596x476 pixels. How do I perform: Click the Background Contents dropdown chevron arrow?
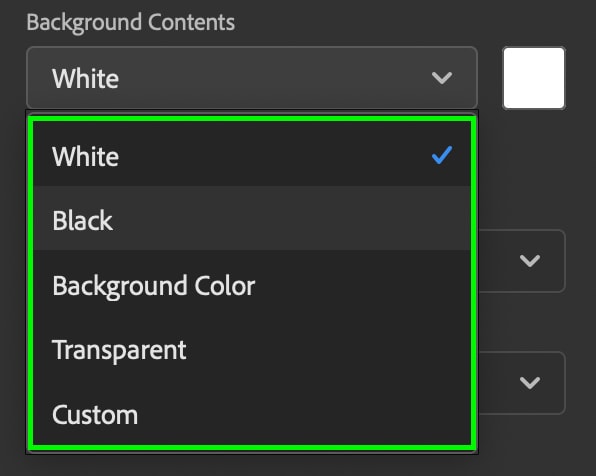click(x=442, y=78)
